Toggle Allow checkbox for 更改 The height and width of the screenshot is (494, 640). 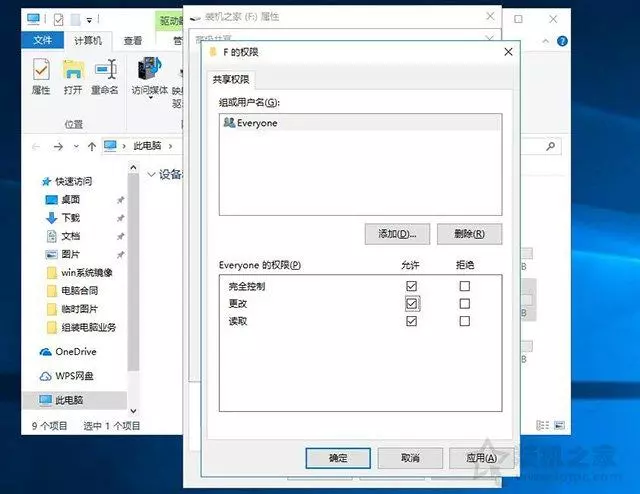coord(411,303)
